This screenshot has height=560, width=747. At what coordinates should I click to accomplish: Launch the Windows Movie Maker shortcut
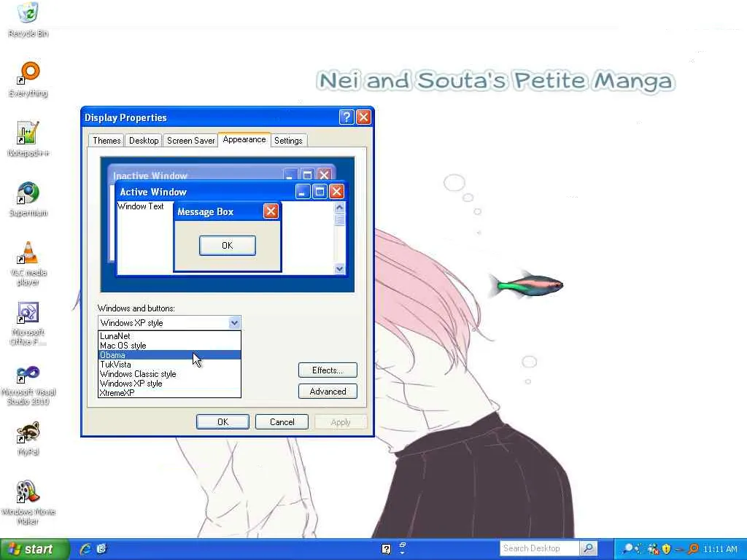point(28,502)
